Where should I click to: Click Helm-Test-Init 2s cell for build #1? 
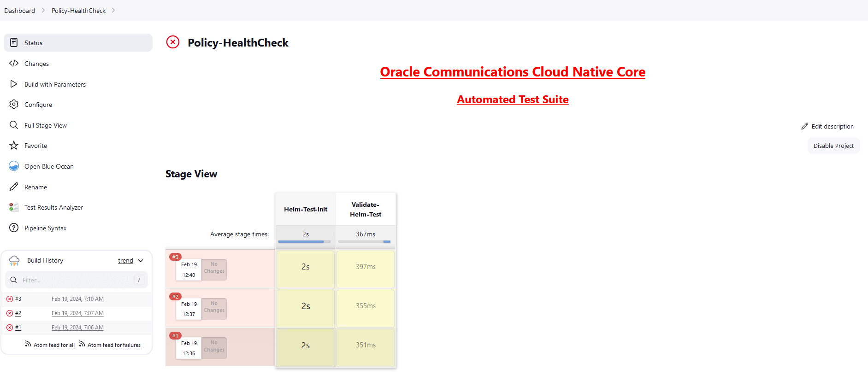(306, 347)
